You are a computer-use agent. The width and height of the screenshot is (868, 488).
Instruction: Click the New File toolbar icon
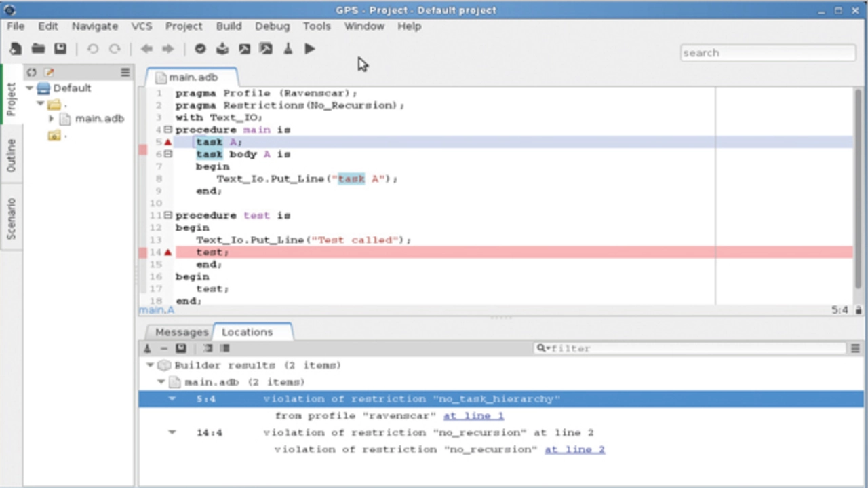click(16, 49)
